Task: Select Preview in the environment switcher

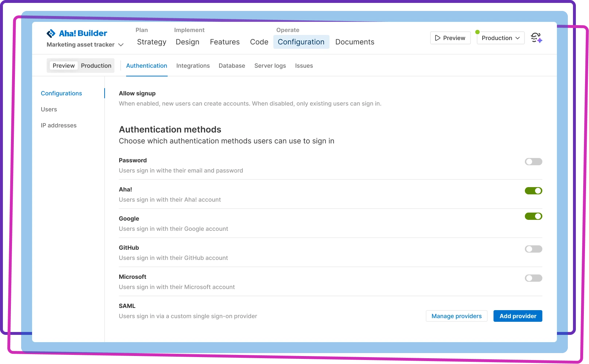Action: pyautogui.click(x=63, y=66)
